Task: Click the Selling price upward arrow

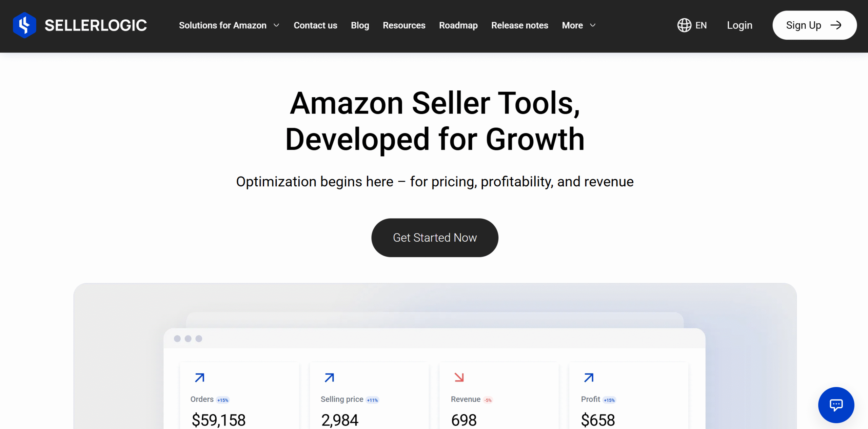Action: pos(330,377)
